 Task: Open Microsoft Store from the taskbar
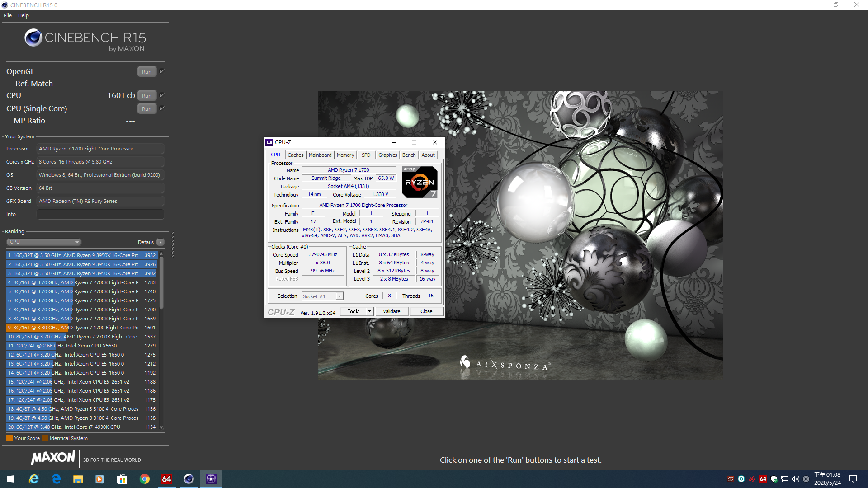point(122,479)
